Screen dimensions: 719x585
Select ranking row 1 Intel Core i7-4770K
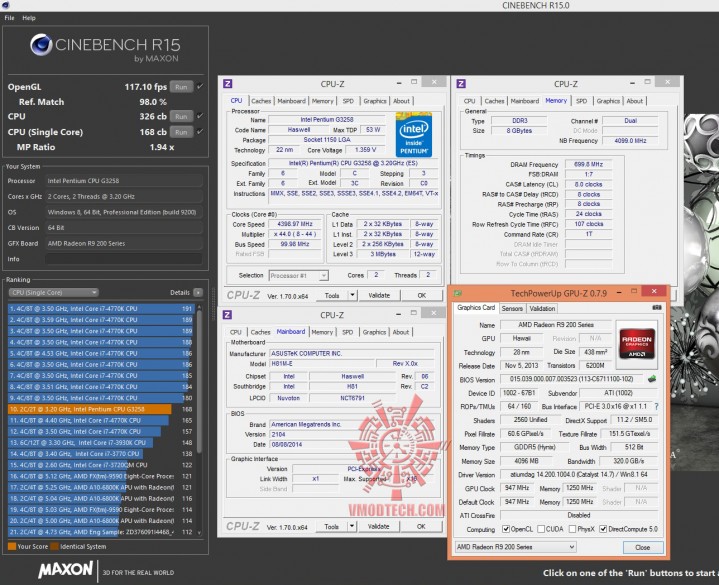tap(101, 309)
